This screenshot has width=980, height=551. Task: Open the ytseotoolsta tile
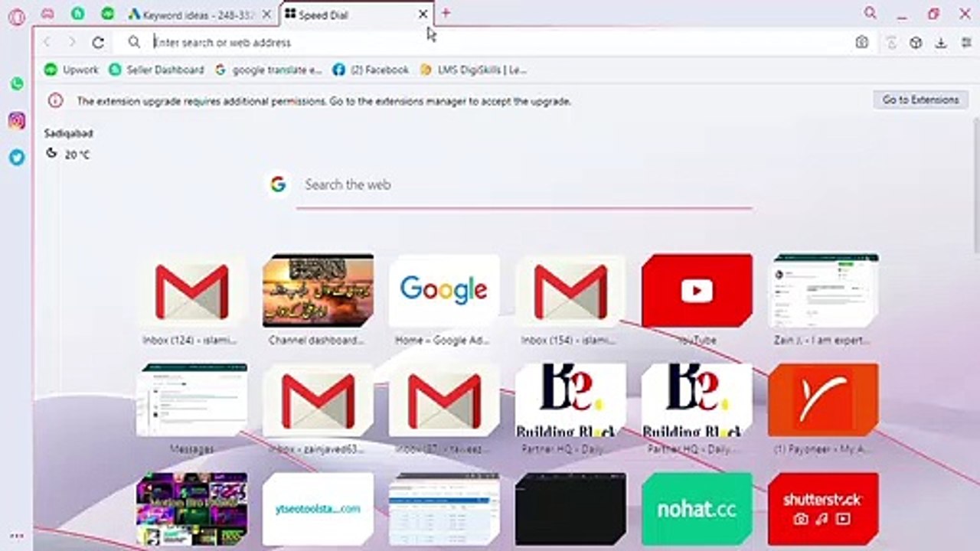(318, 509)
